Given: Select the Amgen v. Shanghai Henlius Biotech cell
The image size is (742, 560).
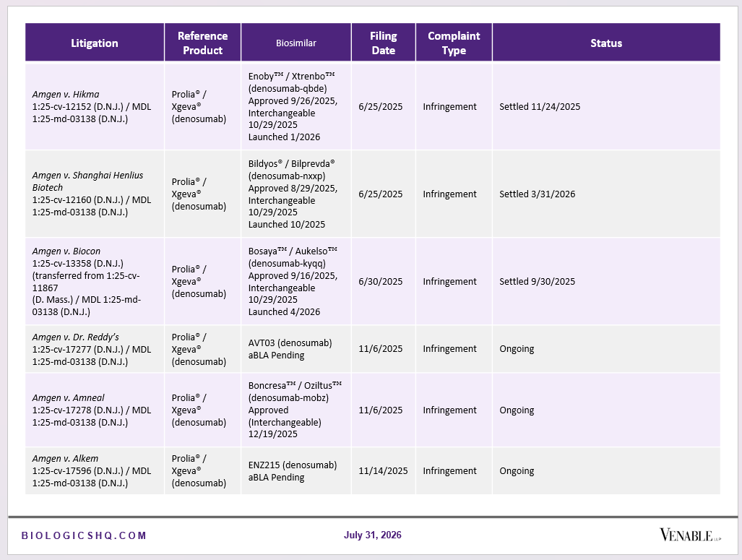Looking at the screenshot, I should (95, 194).
